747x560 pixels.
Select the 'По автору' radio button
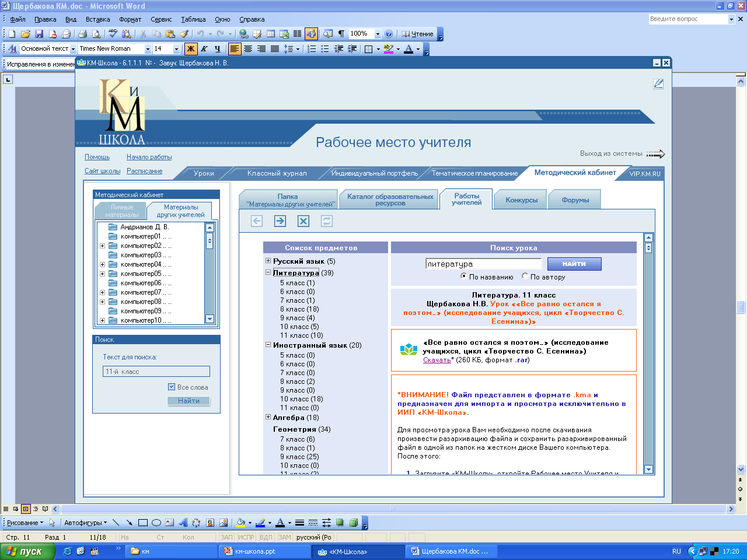click(x=525, y=276)
